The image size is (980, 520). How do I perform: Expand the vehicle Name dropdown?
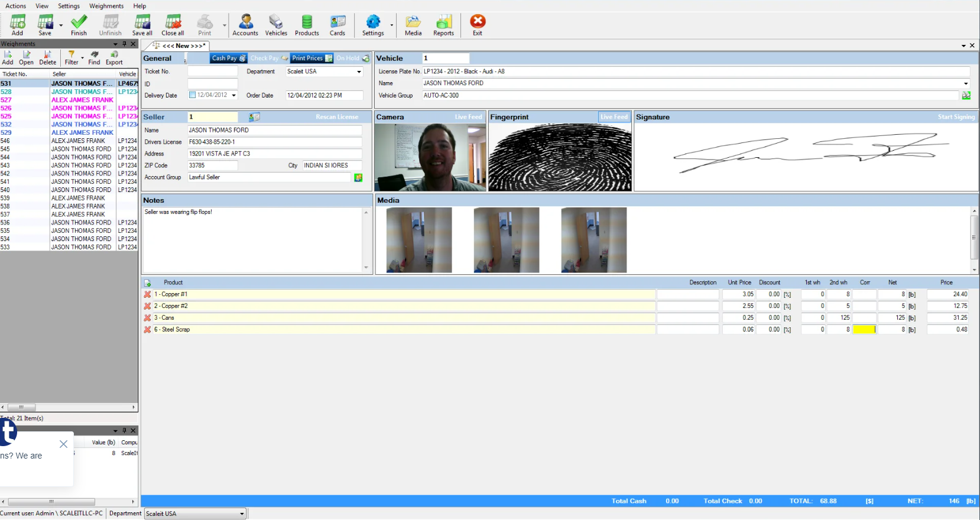tap(966, 83)
